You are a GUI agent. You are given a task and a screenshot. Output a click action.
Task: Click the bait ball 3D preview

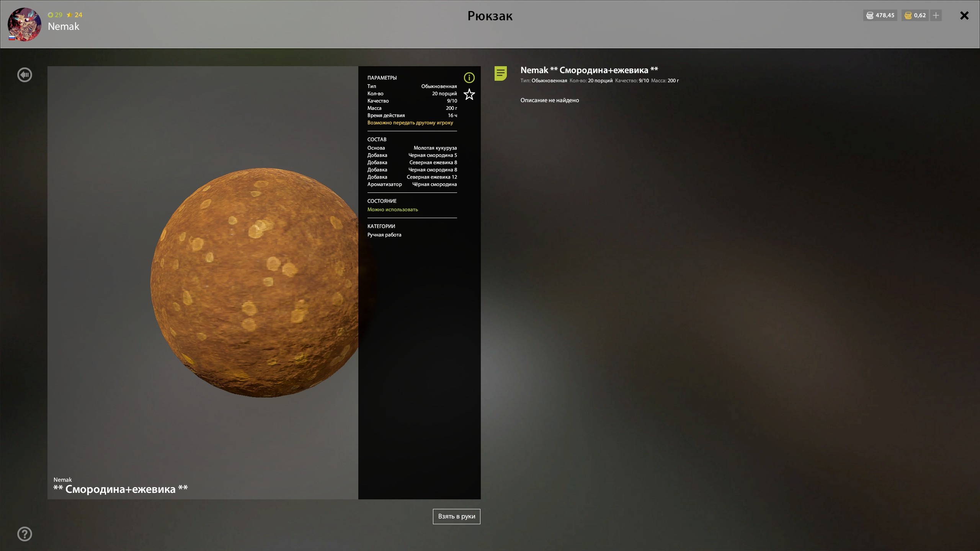click(254, 282)
